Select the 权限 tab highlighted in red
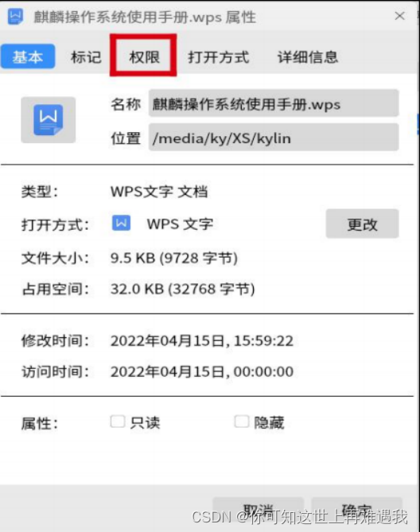This screenshot has height=532, width=420. (144, 57)
